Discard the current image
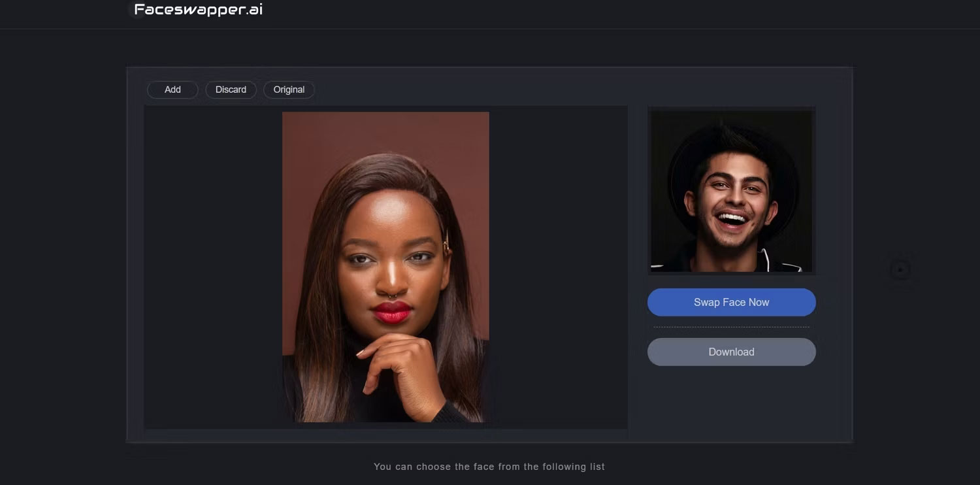This screenshot has height=485, width=980. [231, 90]
